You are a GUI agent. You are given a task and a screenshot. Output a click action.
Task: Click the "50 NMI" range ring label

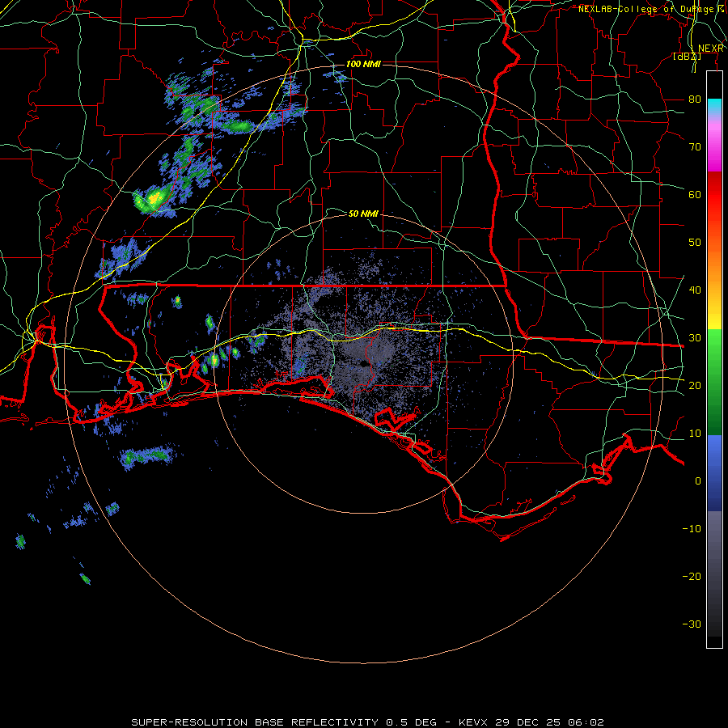[363, 214]
